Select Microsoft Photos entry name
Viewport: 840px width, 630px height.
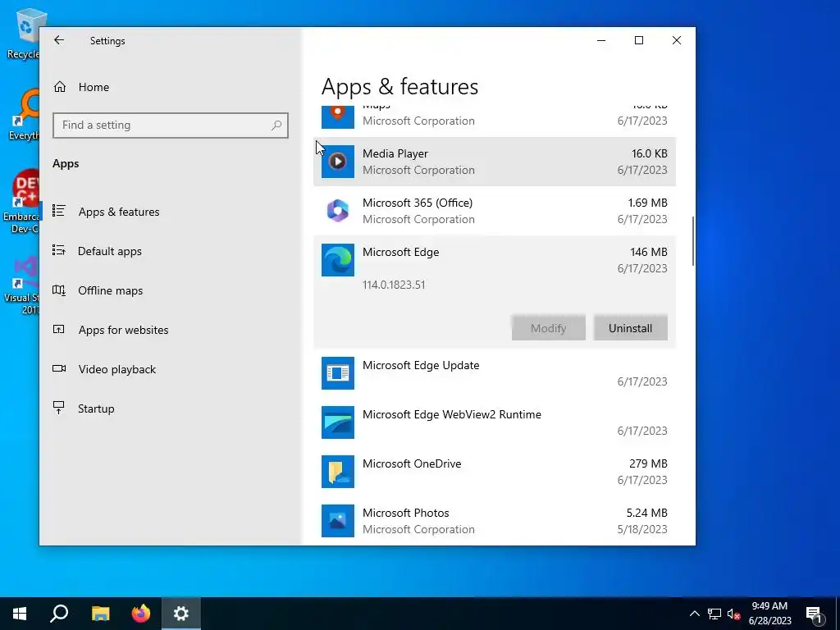pos(405,513)
